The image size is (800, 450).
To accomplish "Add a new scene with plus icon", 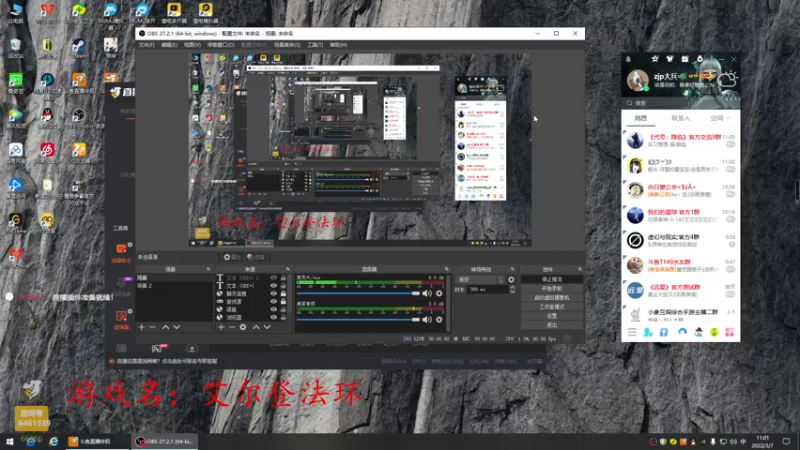I will (x=142, y=327).
